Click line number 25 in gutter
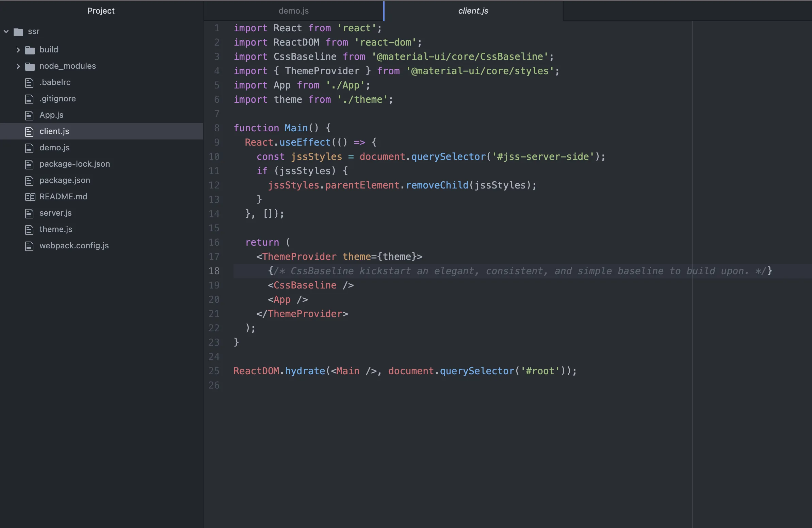Viewport: 812px width, 528px height. coord(214,371)
